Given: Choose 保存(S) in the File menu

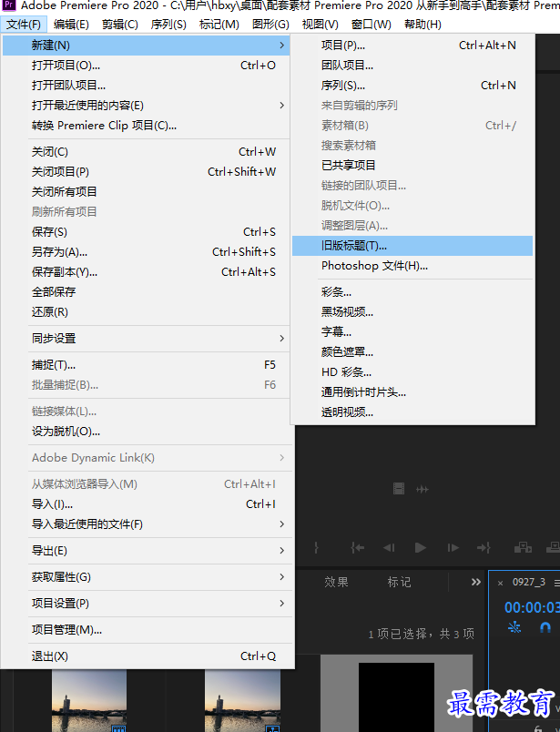Looking at the screenshot, I should pos(147,232).
